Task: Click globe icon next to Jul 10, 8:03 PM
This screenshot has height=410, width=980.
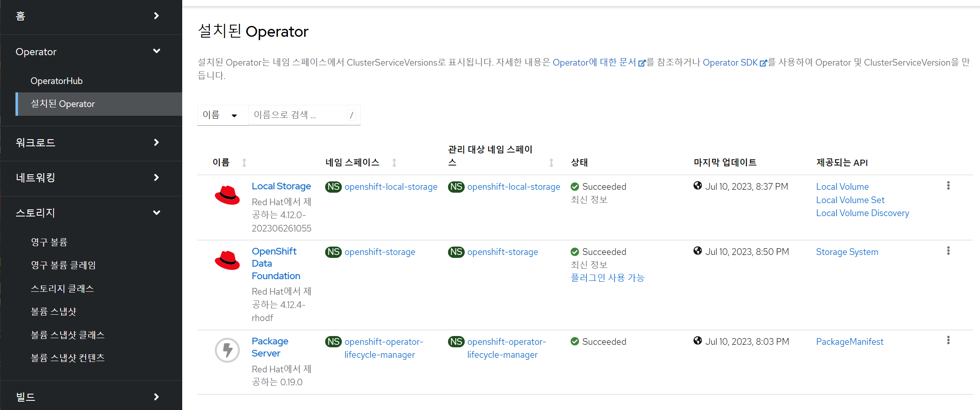Action: pos(697,341)
